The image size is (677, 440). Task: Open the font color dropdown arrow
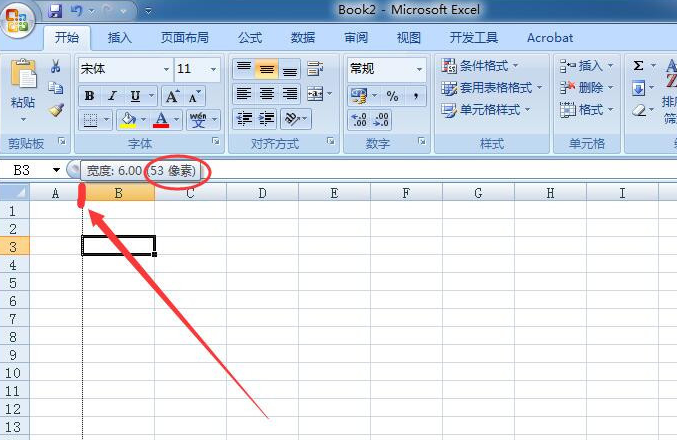(x=177, y=120)
